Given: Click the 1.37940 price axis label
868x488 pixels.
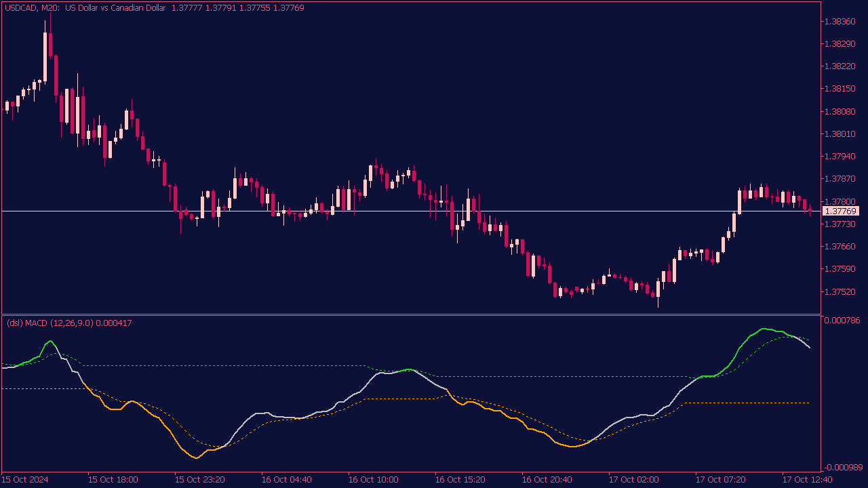Looking at the screenshot, I should 840,157.
